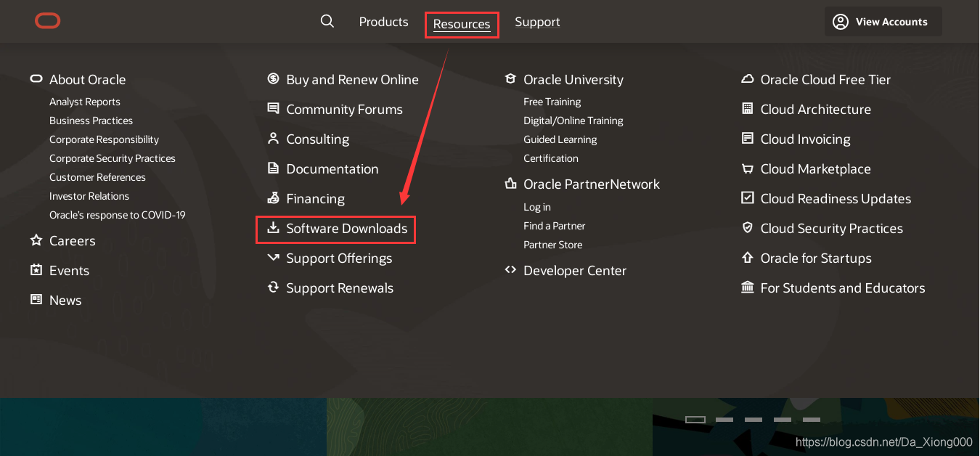The image size is (980, 456).
Task: Open the search magnifier icon
Action: coord(327,21)
